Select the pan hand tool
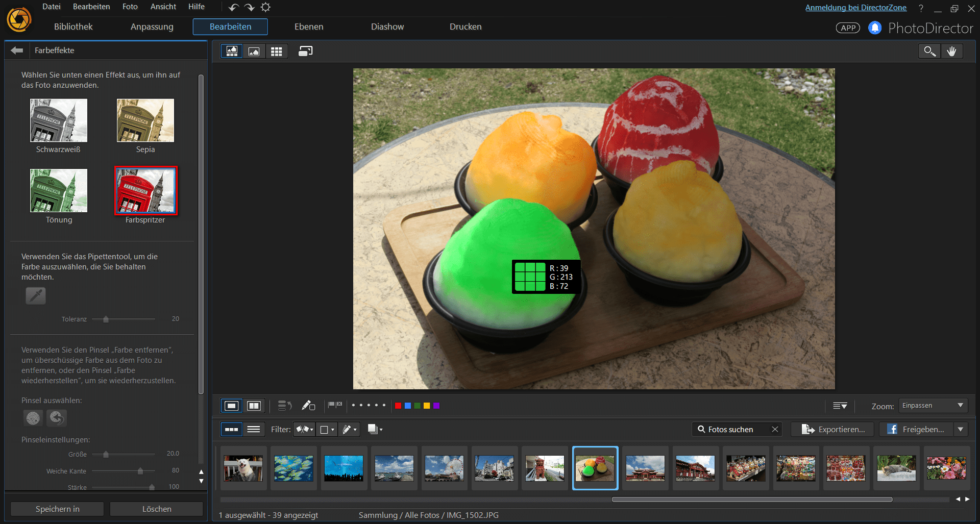Screen dimensions: 980x524 (x=951, y=51)
